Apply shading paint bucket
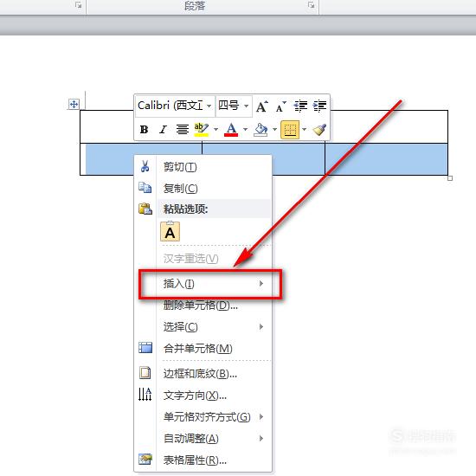The width and height of the screenshot is (476, 476). (x=261, y=130)
